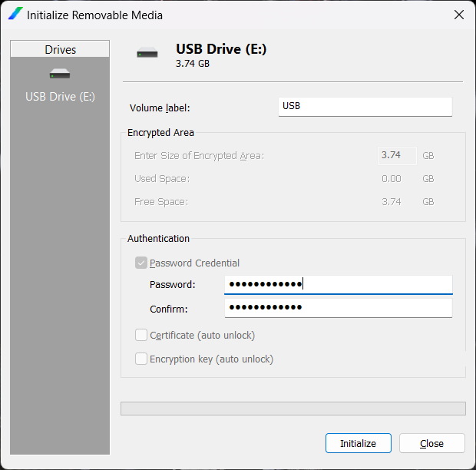Viewport: 476px width, 470px height.
Task: Focus the Volume label input field
Action: [365, 107]
